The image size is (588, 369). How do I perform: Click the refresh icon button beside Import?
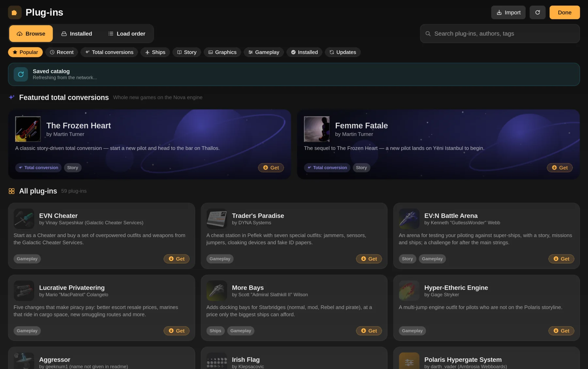click(x=537, y=12)
